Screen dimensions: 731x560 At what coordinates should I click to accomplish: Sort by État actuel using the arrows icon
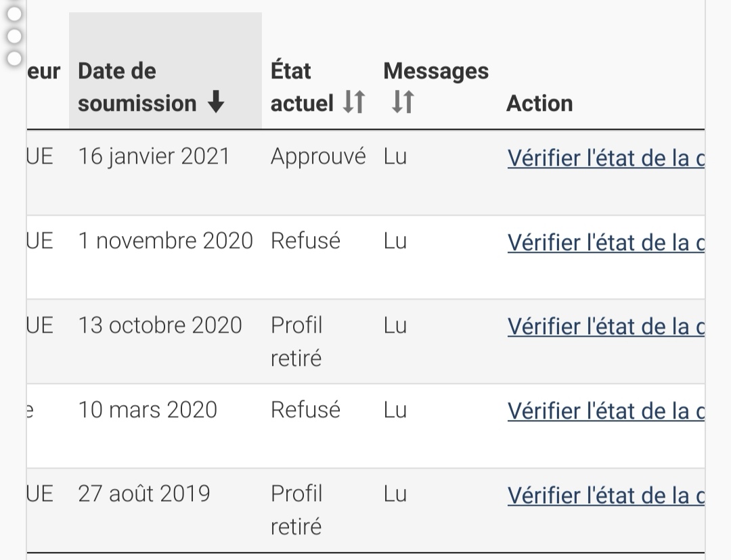coord(354,101)
